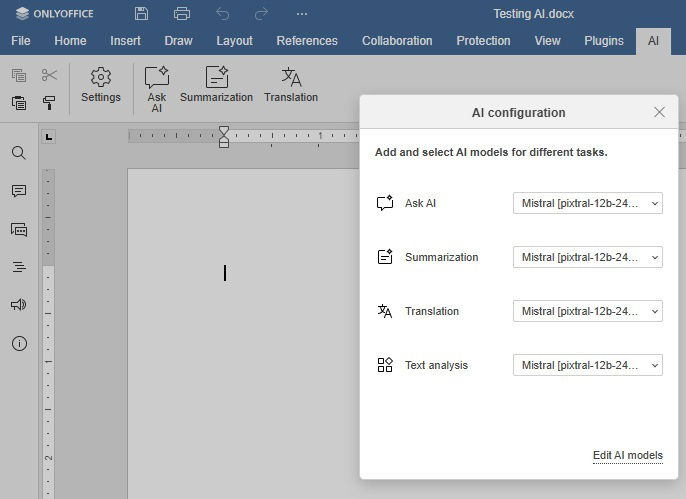Click the ONLYOFFICE logo
Viewport: 686px width, 499px height.
(x=54, y=14)
